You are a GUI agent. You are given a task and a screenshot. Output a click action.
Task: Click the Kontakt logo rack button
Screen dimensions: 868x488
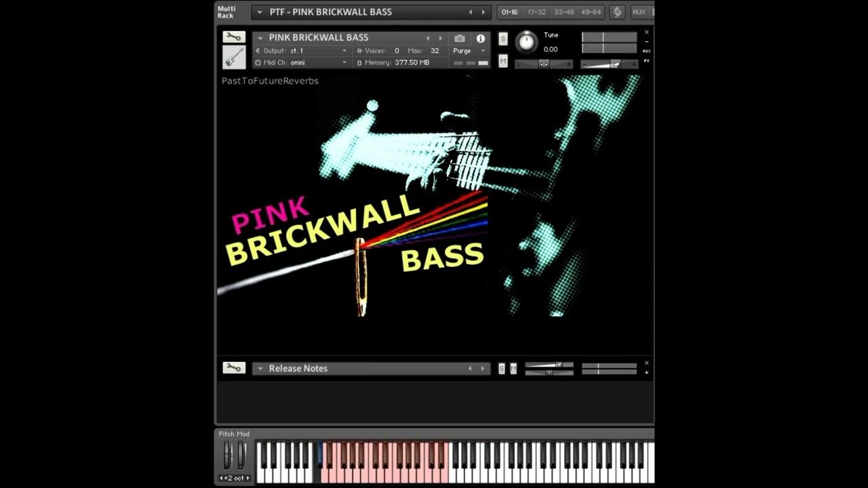click(617, 12)
